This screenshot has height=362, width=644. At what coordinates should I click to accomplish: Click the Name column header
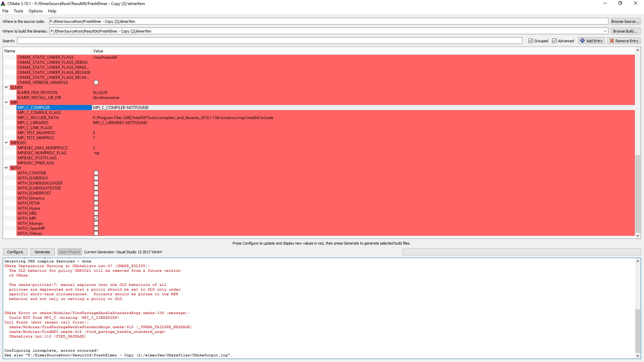47,51
